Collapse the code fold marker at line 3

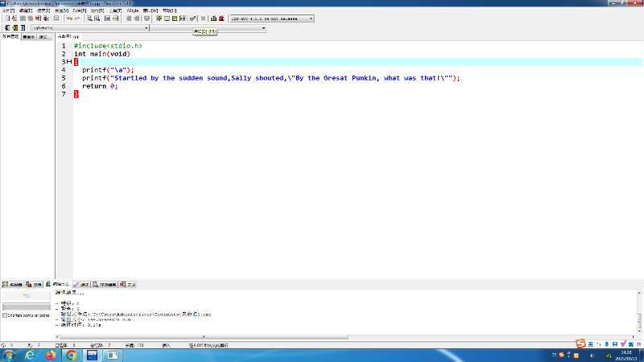pos(69,62)
